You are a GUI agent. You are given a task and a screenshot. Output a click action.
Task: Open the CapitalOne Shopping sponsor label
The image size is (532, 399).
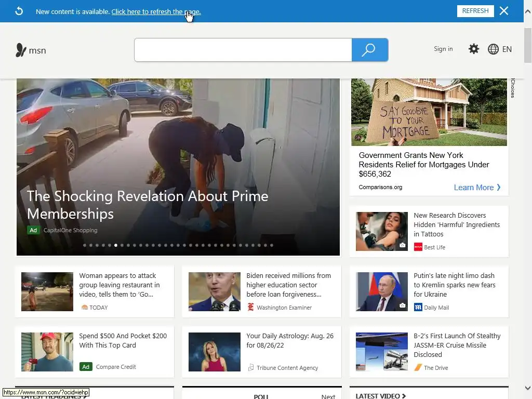[71, 230]
